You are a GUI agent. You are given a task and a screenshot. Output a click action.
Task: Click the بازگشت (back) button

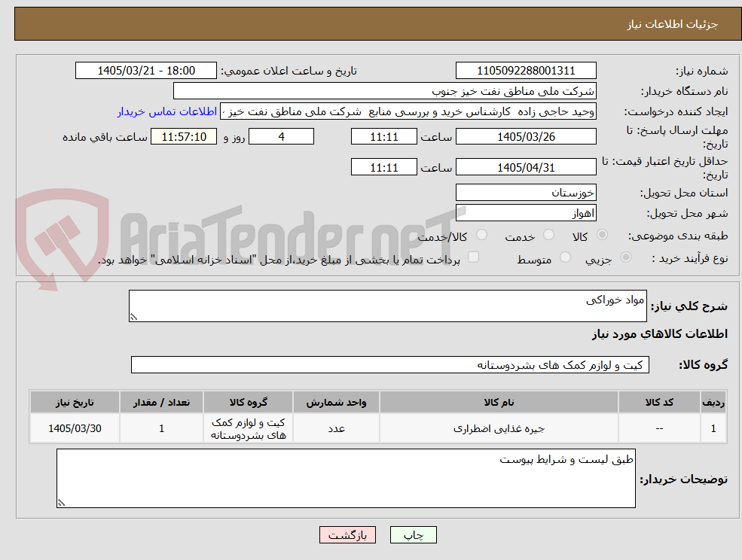[347, 535]
